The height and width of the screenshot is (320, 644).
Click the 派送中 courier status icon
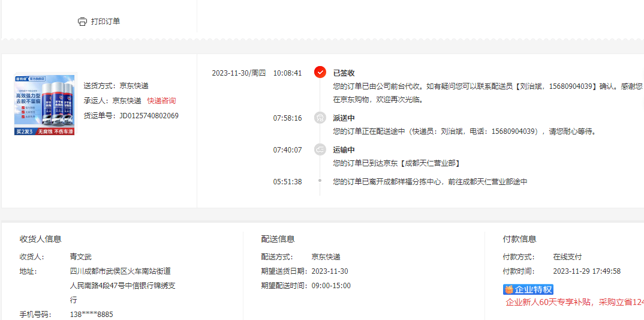(320, 118)
